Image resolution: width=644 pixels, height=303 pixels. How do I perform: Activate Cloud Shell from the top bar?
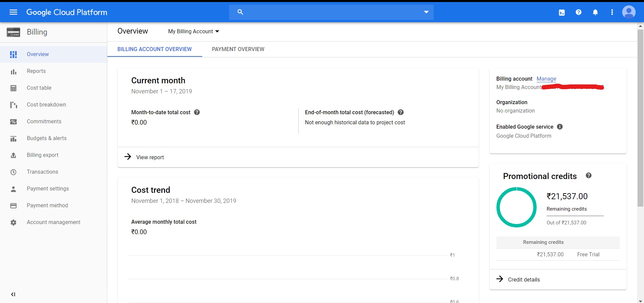(562, 12)
